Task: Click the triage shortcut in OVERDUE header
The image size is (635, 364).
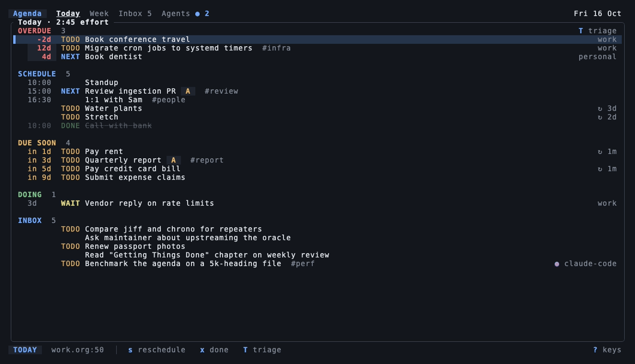Action: (x=598, y=31)
